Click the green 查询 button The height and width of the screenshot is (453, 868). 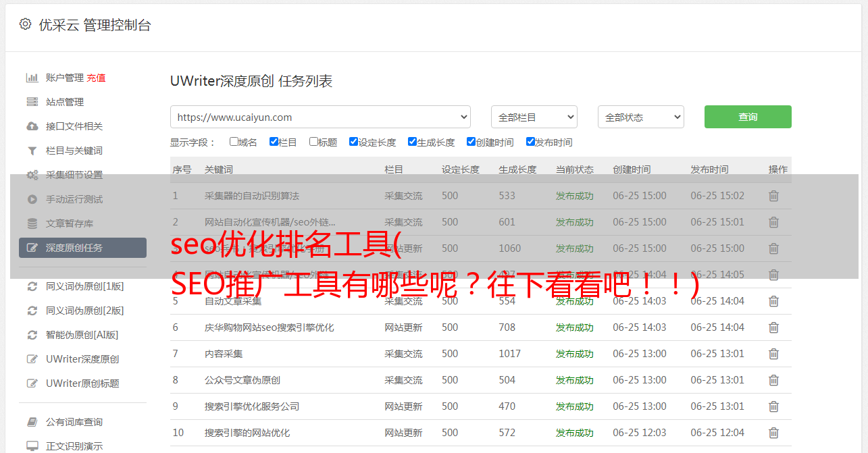point(748,117)
